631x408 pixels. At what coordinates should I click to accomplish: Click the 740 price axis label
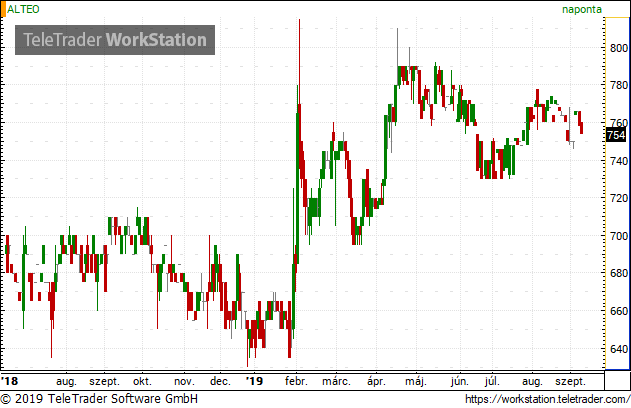click(x=619, y=161)
